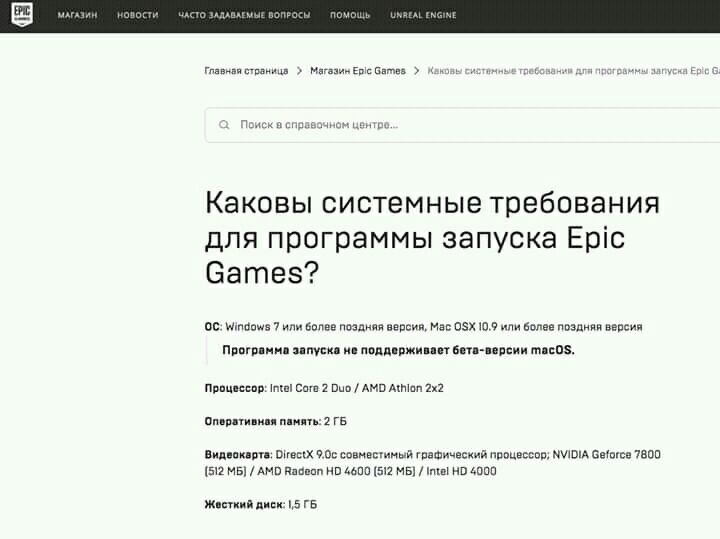Open the МАГАЗИН menu item
The image size is (720, 539).
pyautogui.click(x=78, y=15)
